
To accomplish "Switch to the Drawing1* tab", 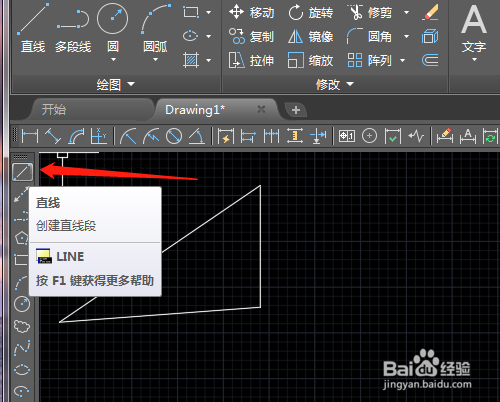I will (195, 110).
